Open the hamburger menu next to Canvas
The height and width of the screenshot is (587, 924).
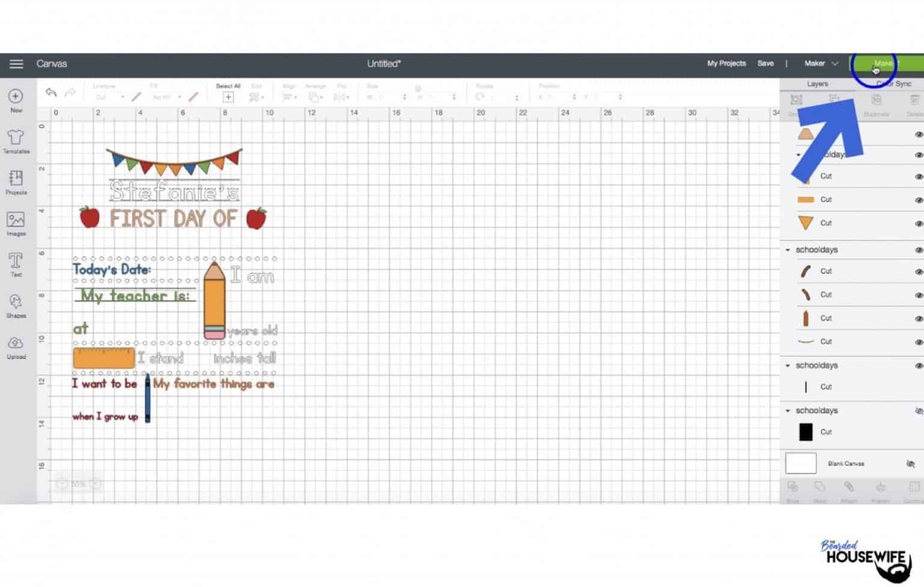[x=16, y=64]
